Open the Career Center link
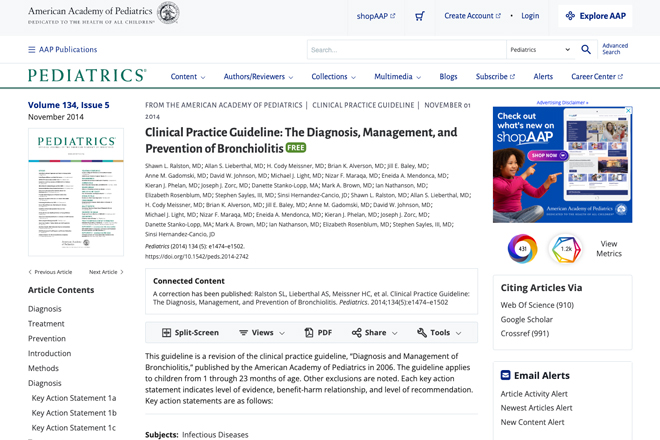The width and height of the screenshot is (660, 440). pos(597,77)
